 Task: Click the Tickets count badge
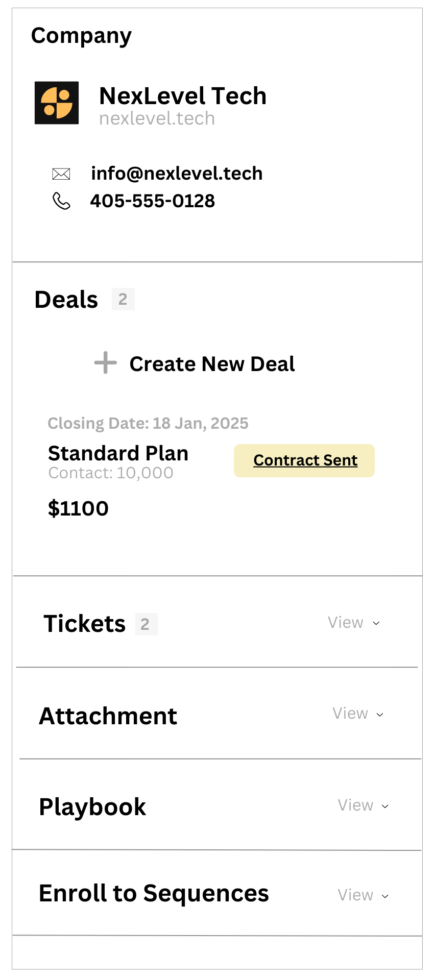[x=146, y=624]
